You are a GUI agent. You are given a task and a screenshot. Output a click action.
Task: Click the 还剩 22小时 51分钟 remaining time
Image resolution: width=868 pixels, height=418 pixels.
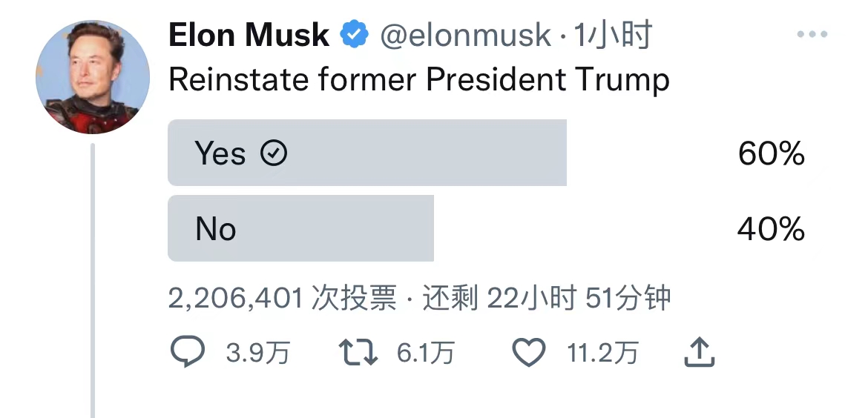click(x=547, y=298)
